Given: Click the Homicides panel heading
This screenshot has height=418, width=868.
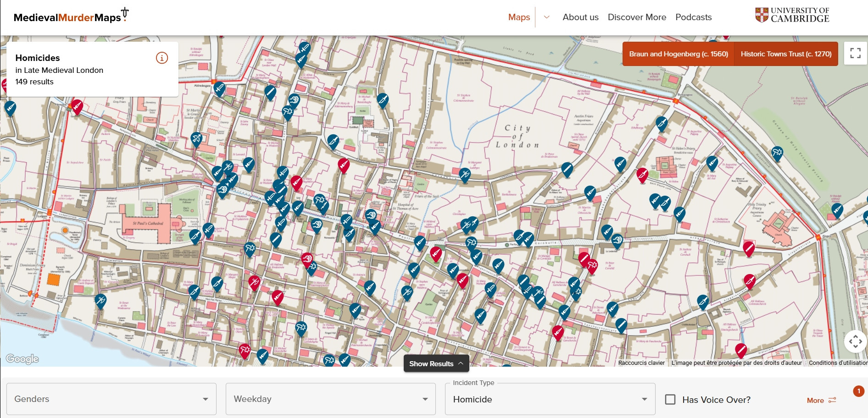Looking at the screenshot, I should click(x=38, y=58).
